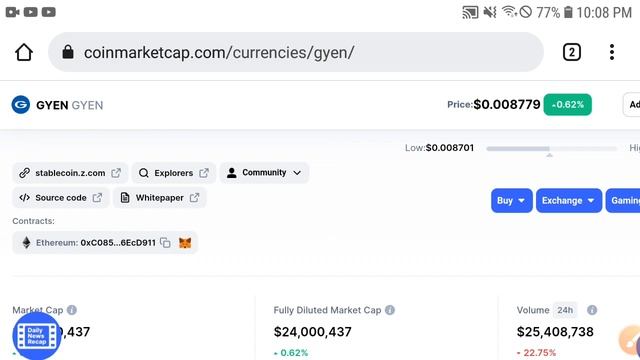Expand the Community dropdown
640x360 pixels.
[x=264, y=173]
